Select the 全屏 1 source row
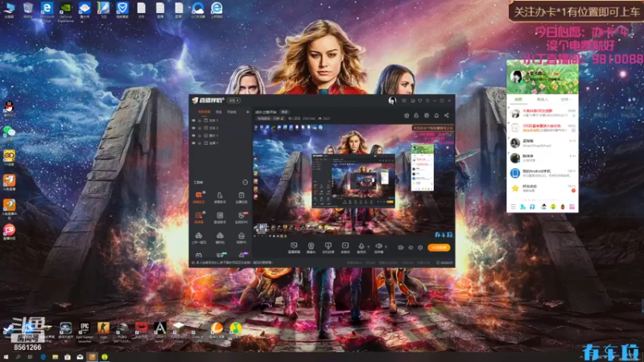This screenshot has width=644, height=362. click(x=221, y=143)
